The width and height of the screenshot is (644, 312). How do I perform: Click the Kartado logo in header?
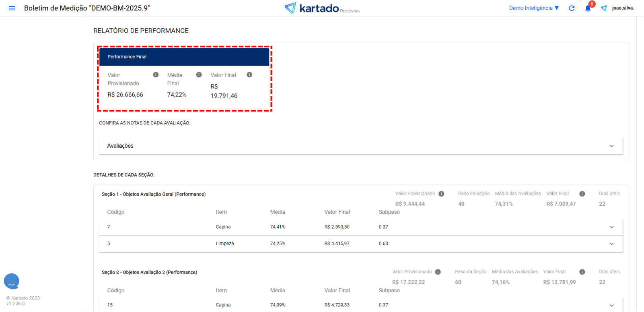tap(322, 8)
